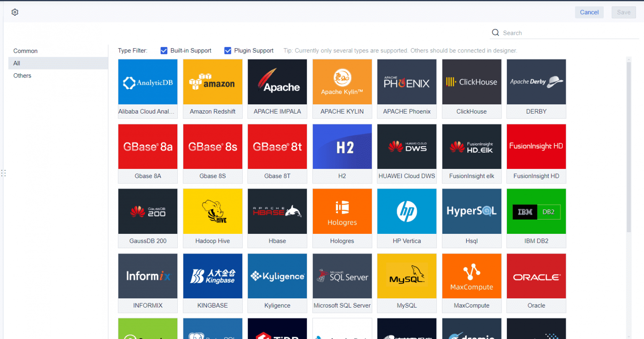Open the settings gear at top left
This screenshot has height=339, width=644.
(x=15, y=12)
